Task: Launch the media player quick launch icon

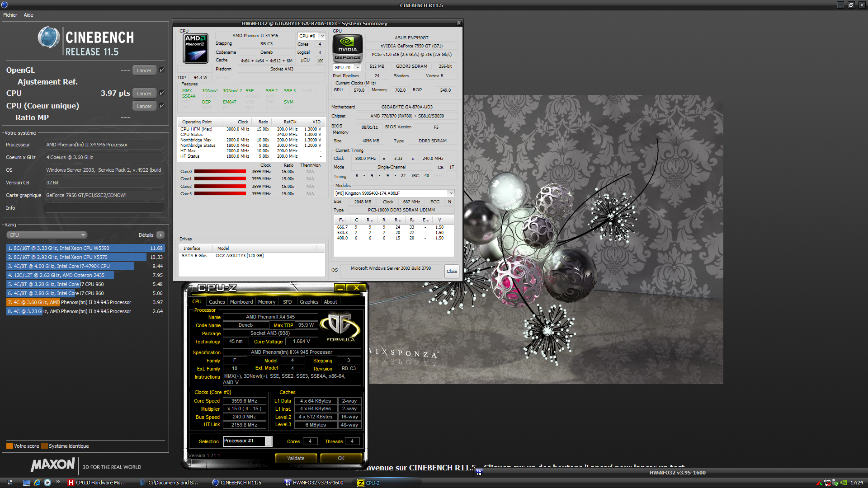Action: [x=47, y=483]
